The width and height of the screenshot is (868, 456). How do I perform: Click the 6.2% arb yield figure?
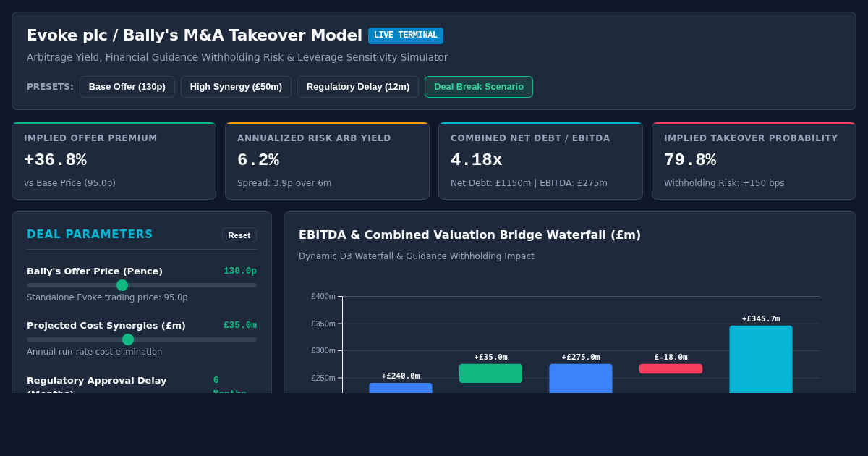pyautogui.click(x=258, y=160)
